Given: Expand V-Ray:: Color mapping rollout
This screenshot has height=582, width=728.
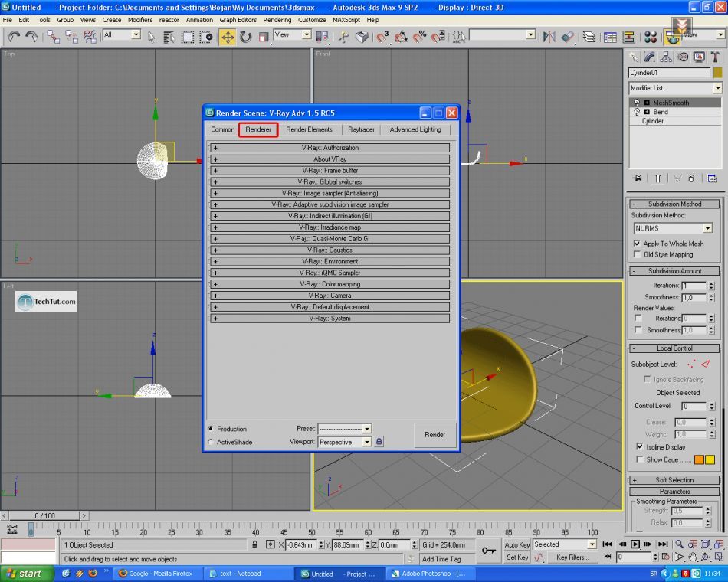Looking at the screenshot, I should (330, 284).
